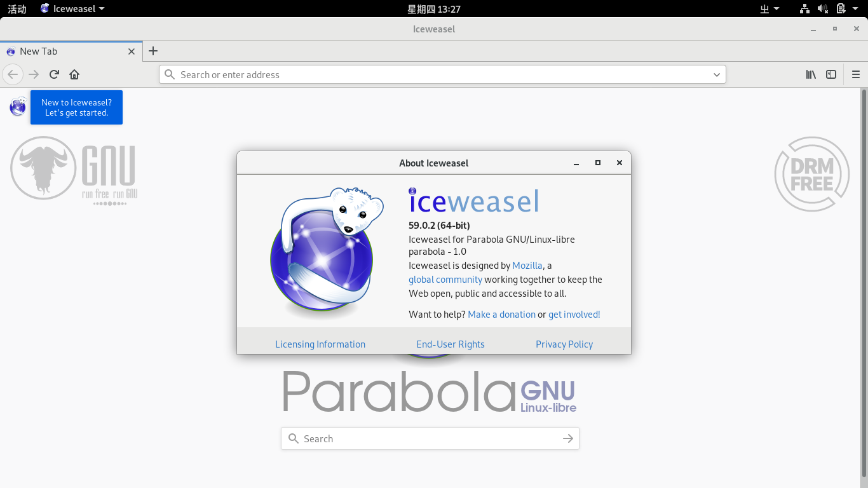This screenshot has width=868, height=488.
Task: Expand the address bar history dropdown
Action: point(717,74)
